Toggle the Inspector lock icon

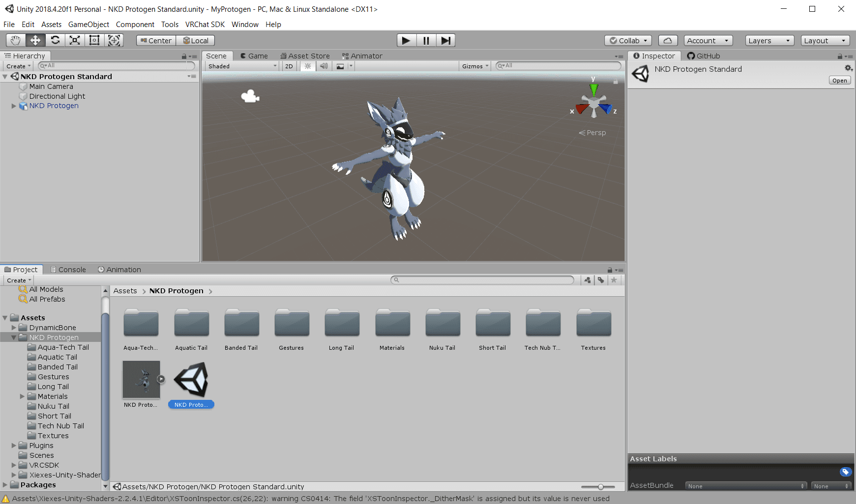click(x=840, y=56)
